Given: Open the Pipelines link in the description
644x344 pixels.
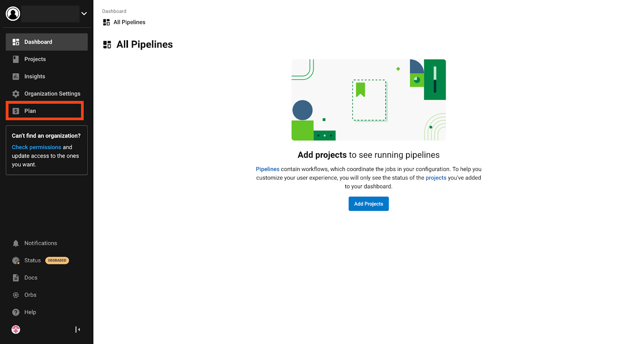Looking at the screenshot, I should 267,169.
